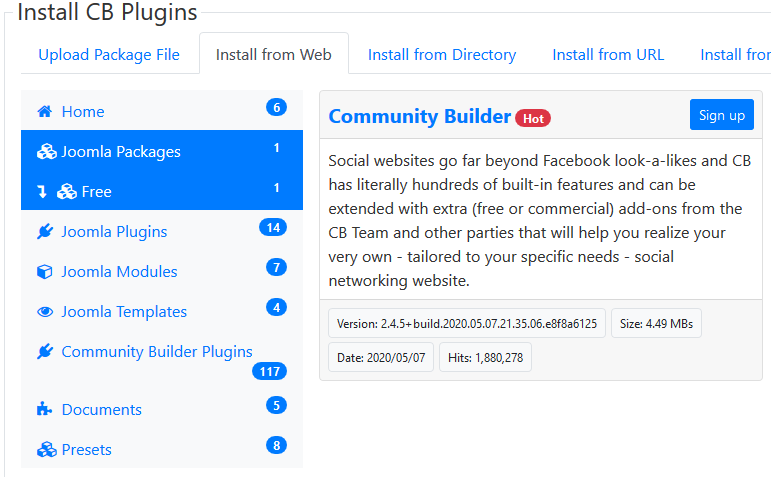Open the Presets category
The height and width of the screenshot is (477, 771).
tap(162, 449)
